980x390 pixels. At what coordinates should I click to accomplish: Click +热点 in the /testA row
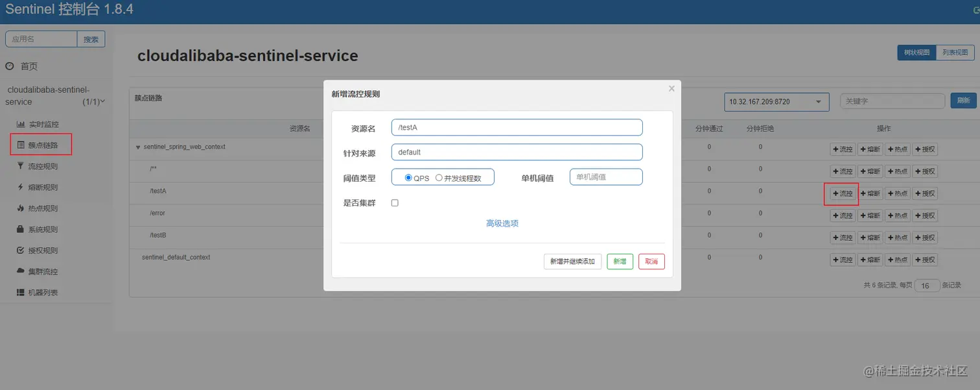[898, 193]
